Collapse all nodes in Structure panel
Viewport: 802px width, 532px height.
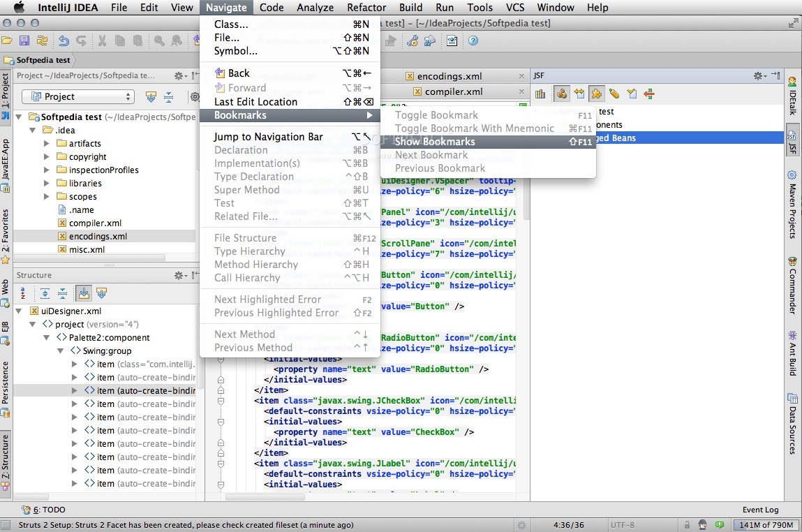point(62,293)
